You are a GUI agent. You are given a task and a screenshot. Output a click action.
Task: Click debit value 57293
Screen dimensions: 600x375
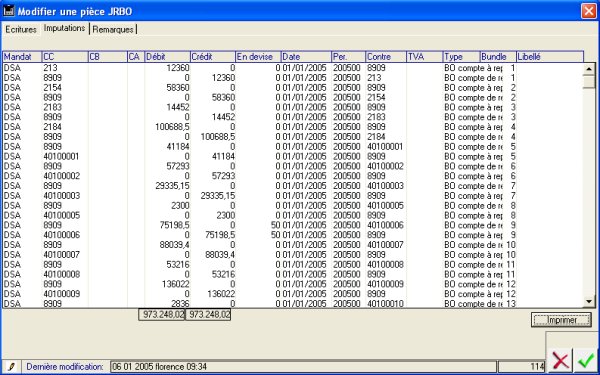(x=178, y=166)
